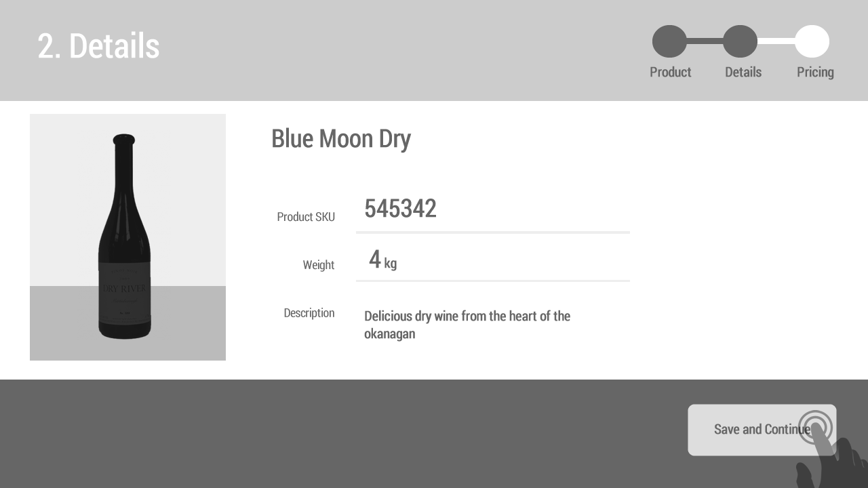This screenshot has height=488, width=868.
Task: Select the Details step circle
Action: pyautogui.click(x=740, y=41)
